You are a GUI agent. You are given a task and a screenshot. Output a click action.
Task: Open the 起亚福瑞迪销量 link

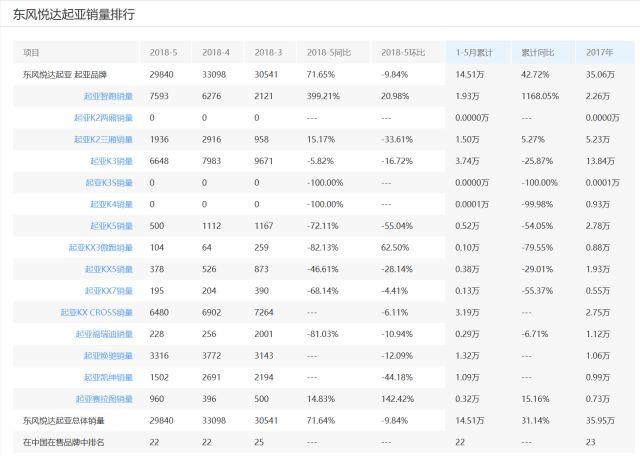104,334
